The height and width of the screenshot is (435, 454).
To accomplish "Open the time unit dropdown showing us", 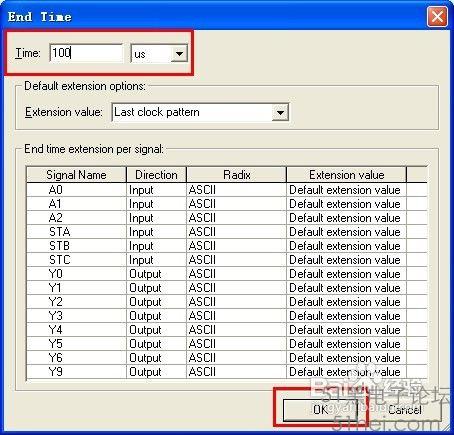I will (x=159, y=53).
